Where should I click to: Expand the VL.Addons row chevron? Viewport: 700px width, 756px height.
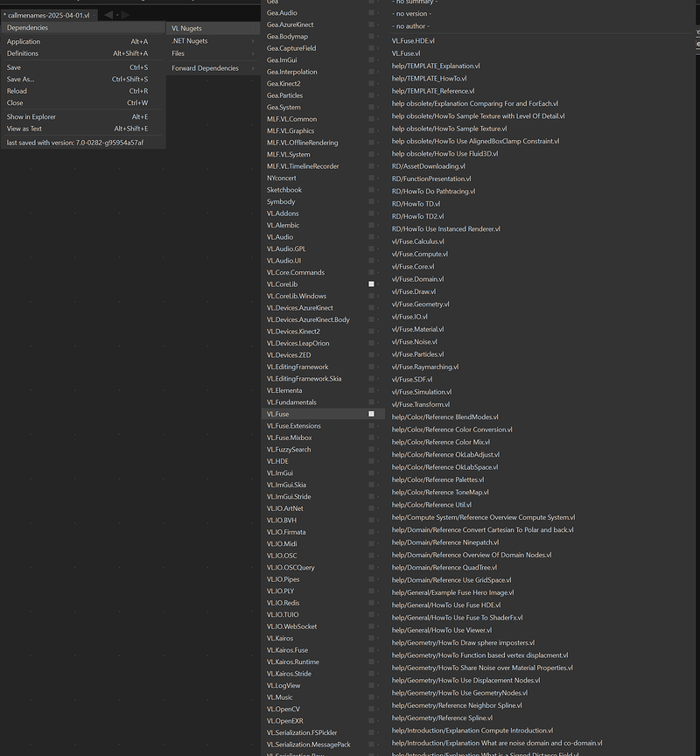[379, 213]
